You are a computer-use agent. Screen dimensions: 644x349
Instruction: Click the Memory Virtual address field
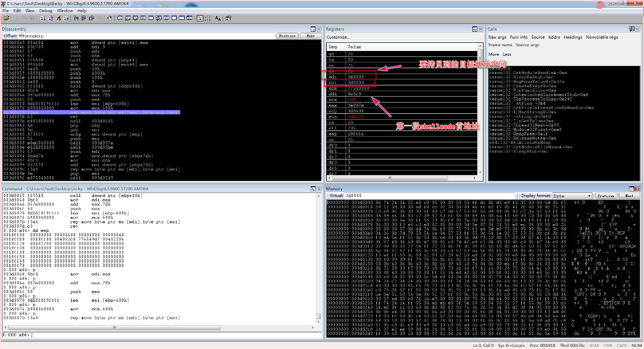point(430,196)
